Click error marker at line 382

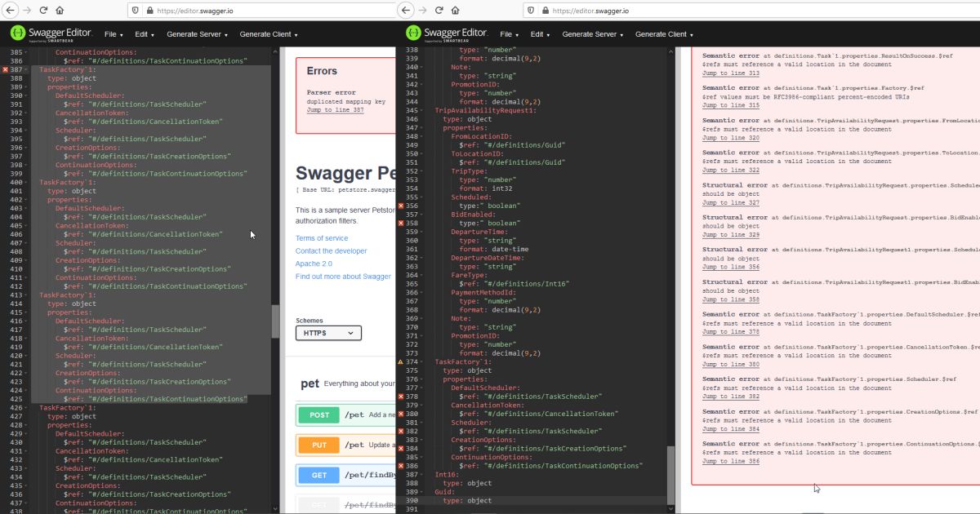401,431
